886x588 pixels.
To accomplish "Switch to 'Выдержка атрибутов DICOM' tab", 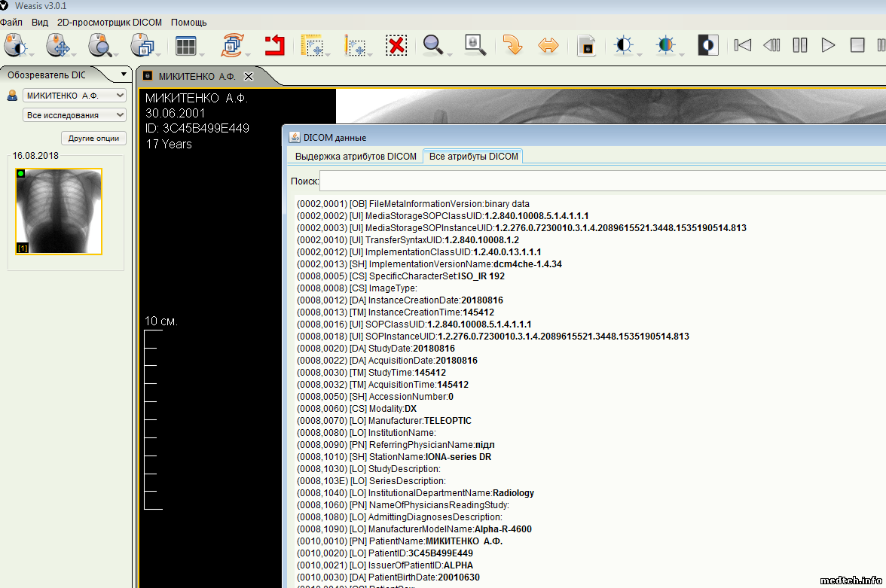I will (356, 157).
